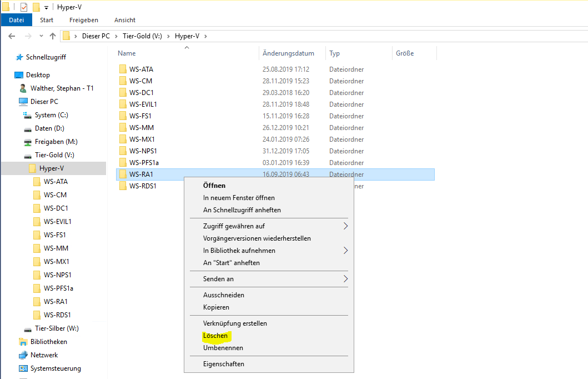The width and height of the screenshot is (588, 379).
Task: Switch to the Start ribbon tab
Action: tap(47, 20)
